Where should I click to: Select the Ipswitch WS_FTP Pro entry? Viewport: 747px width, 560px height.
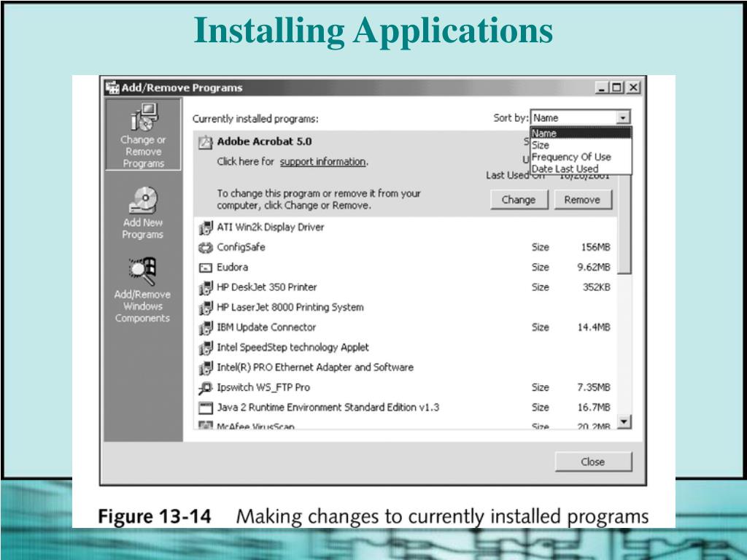(406, 388)
